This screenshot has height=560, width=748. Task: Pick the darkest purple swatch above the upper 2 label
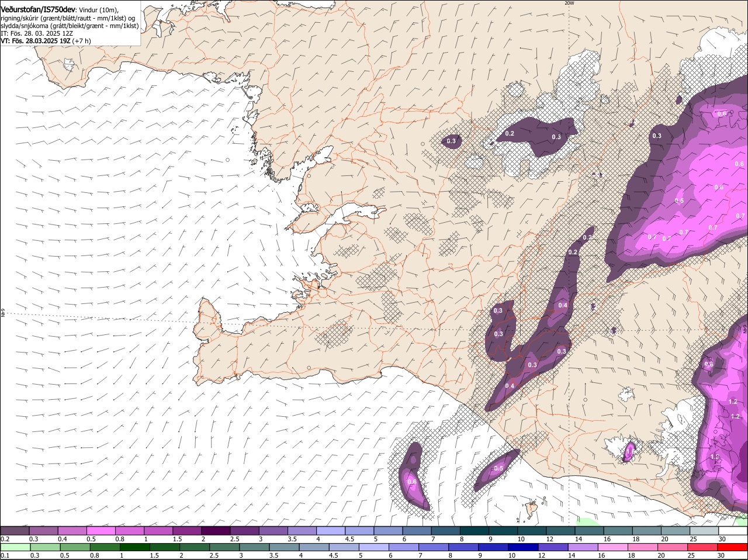[x=215, y=530]
